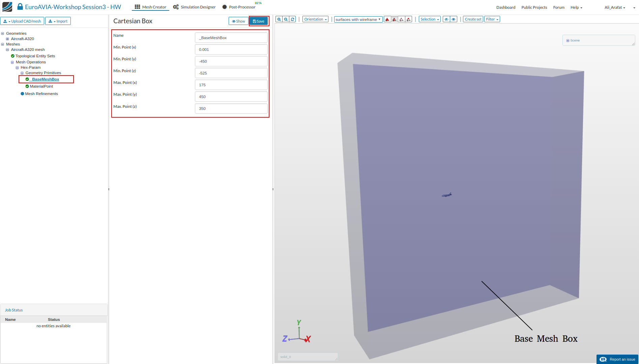Image resolution: width=639 pixels, height=364 pixels.
Task: Switch to the Simulation Designer tab
Action: pos(194,7)
